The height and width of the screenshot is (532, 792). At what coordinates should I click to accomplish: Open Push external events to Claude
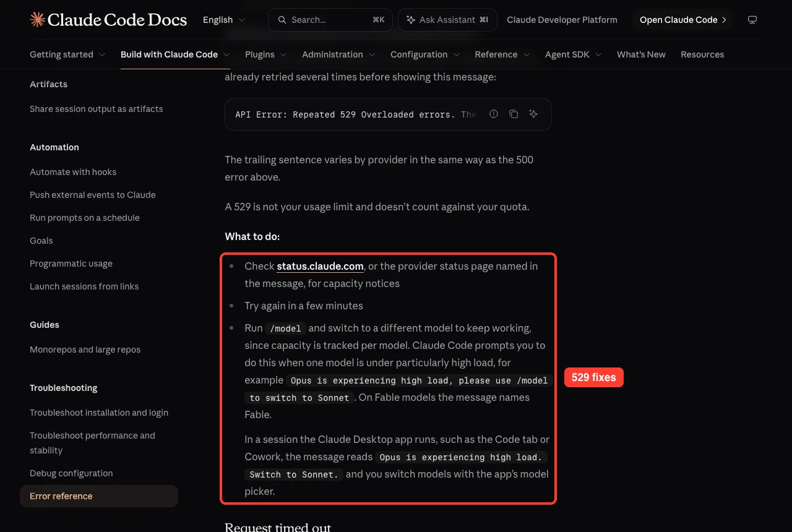click(93, 195)
